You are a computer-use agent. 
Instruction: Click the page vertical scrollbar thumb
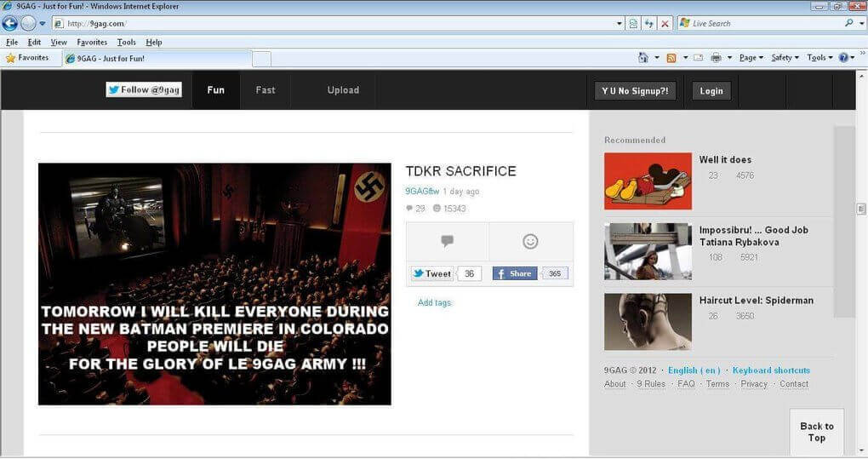pyautogui.click(x=861, y=209)
